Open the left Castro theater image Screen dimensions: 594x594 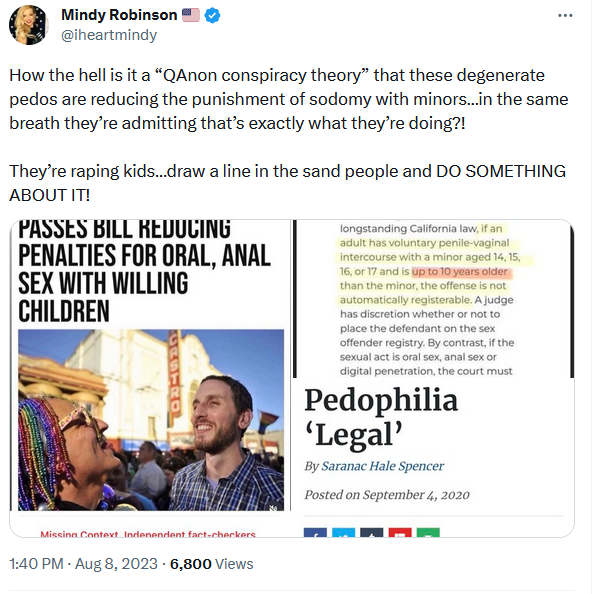coord(151,420)
